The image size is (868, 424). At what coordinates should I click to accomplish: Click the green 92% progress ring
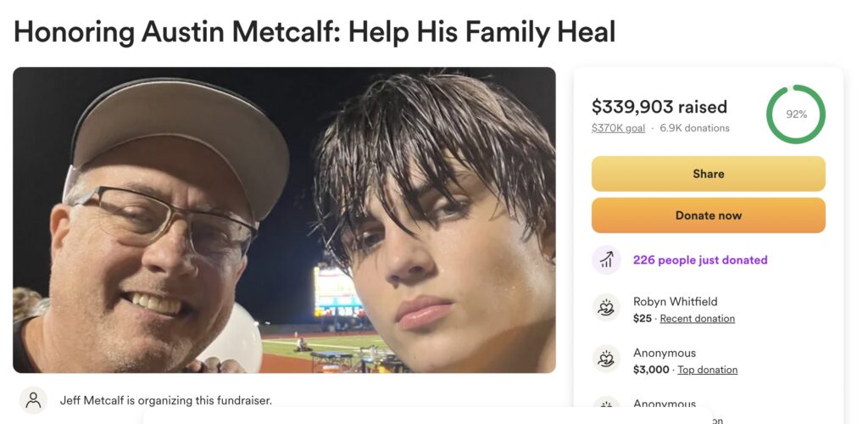[796, 114]
